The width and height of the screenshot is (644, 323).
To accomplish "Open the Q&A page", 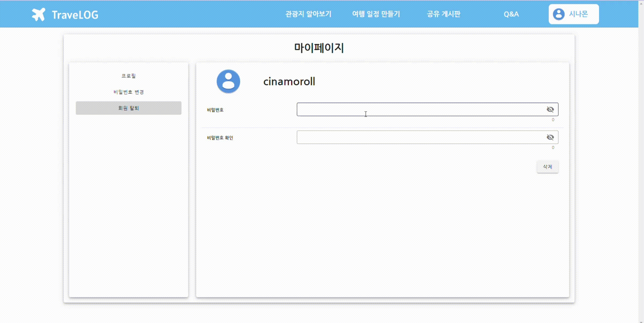I will (511, 14).
